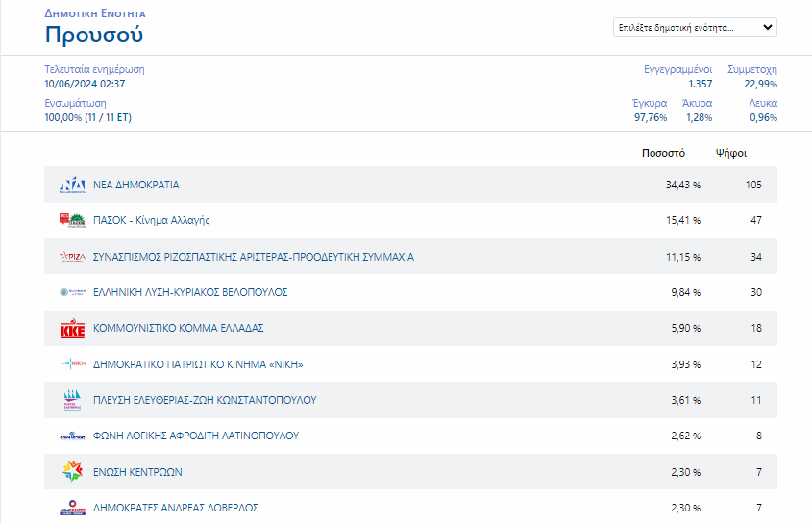Click the 2,62 % percentage value

click(686, 436)
